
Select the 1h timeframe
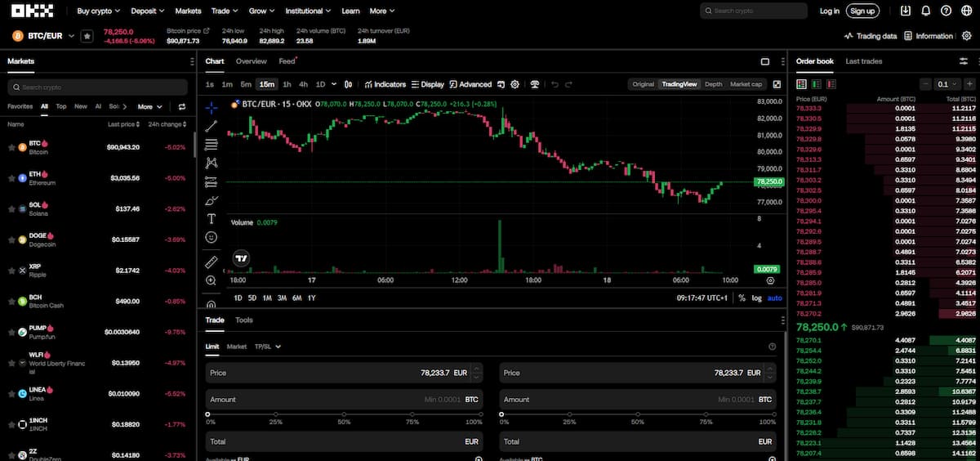(x=287, y=84)
